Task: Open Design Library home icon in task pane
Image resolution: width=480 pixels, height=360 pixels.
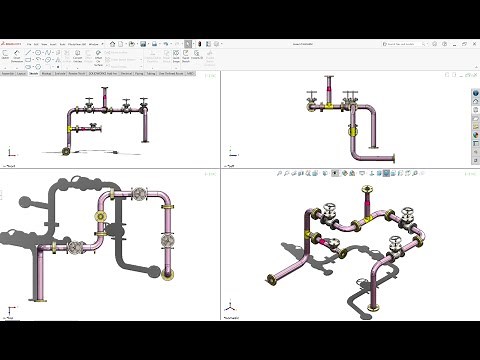Action: pos(476,101)
